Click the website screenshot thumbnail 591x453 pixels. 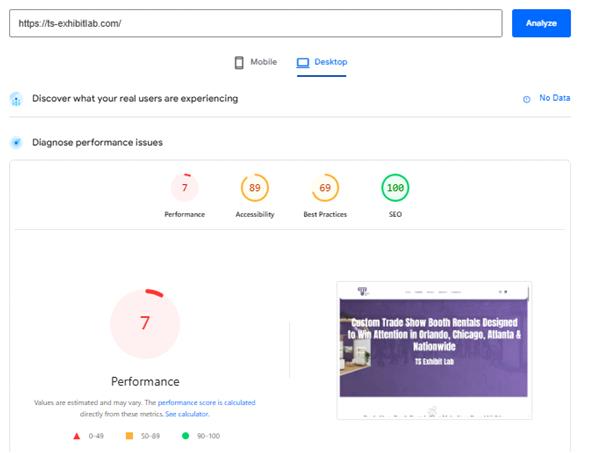tap(434, 350)
